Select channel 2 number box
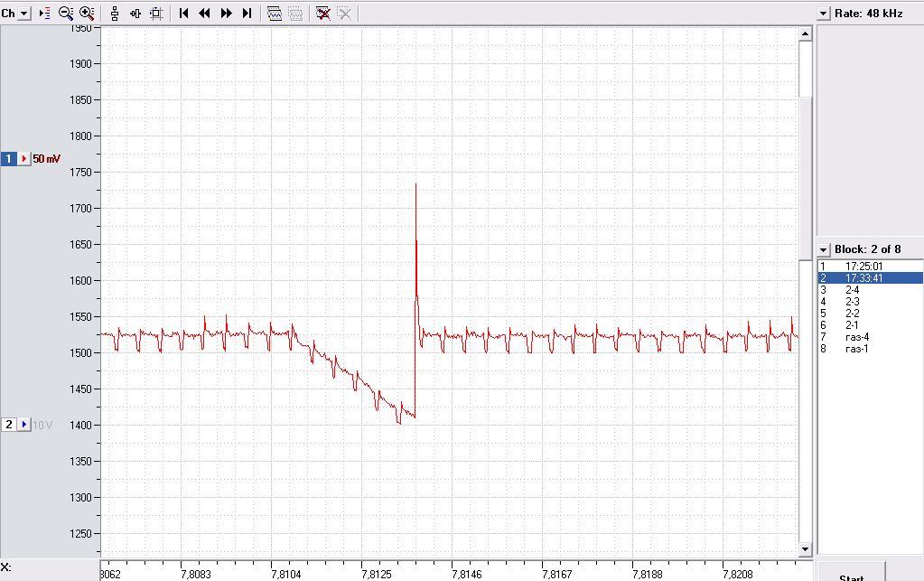 pos(9,425)
